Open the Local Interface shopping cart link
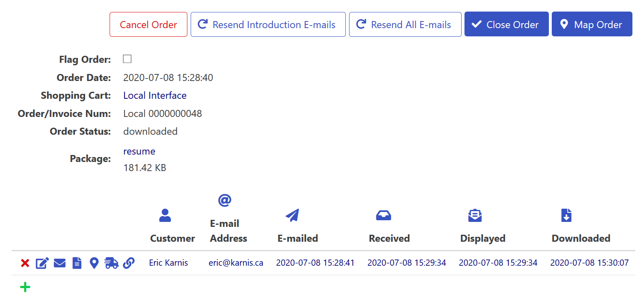 point(155,95)
